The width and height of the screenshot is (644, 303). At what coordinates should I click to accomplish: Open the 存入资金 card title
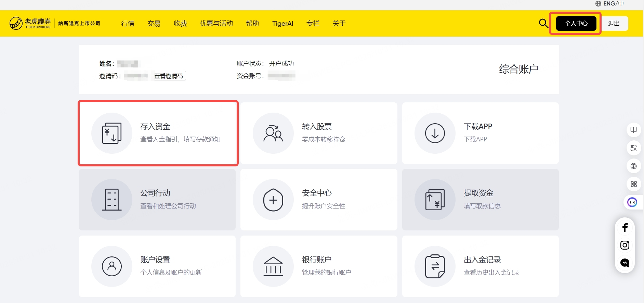155,127
